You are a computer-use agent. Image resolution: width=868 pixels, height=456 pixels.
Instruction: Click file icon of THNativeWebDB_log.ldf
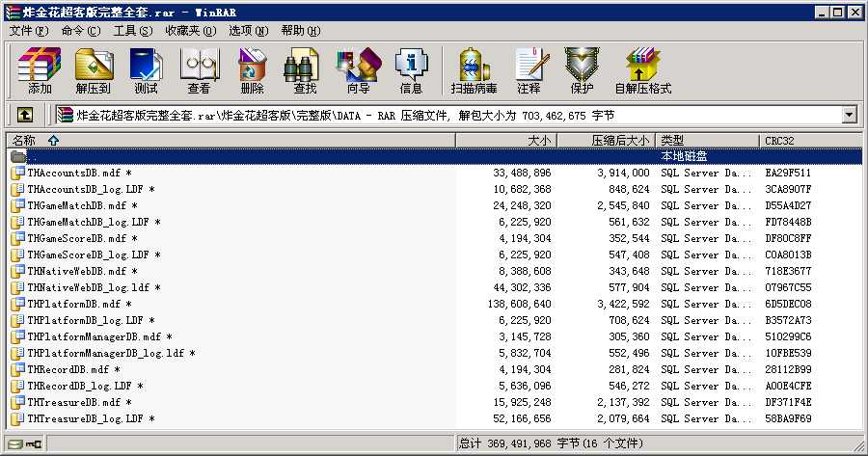(x=17, y=287)
